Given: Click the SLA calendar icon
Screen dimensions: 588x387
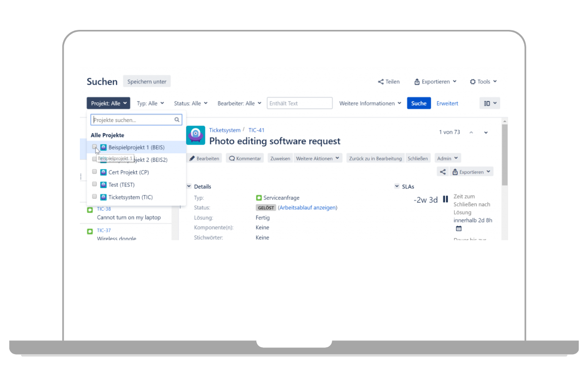Looking at the screenshot, I should (x=459, y=228).
